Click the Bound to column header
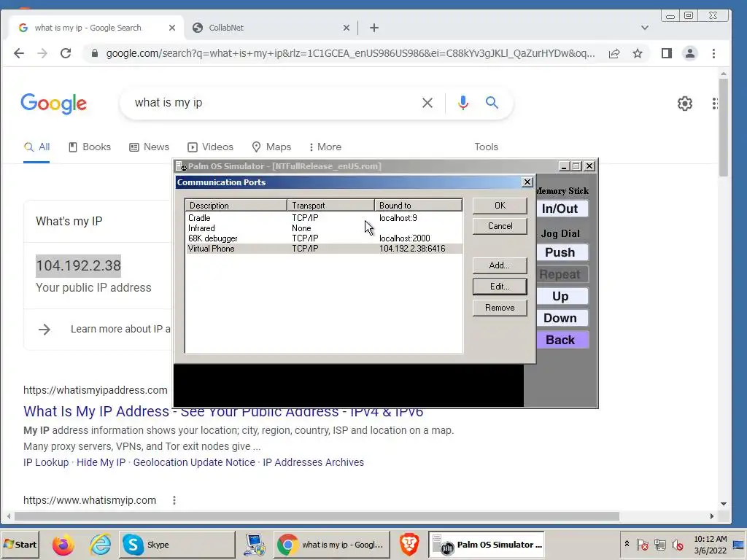This screenshot has width=747, height=560. [x=418, y=205]
